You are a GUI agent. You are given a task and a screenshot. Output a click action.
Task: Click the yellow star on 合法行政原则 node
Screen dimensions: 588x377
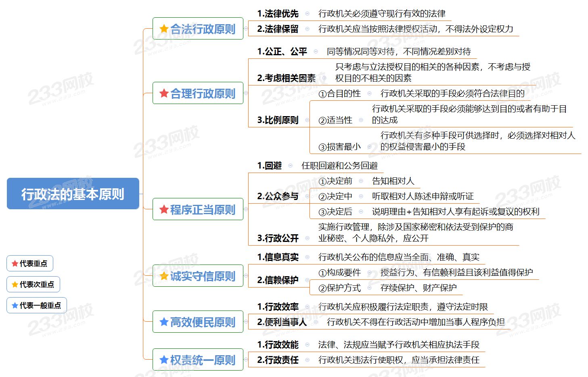pos(164,29)
